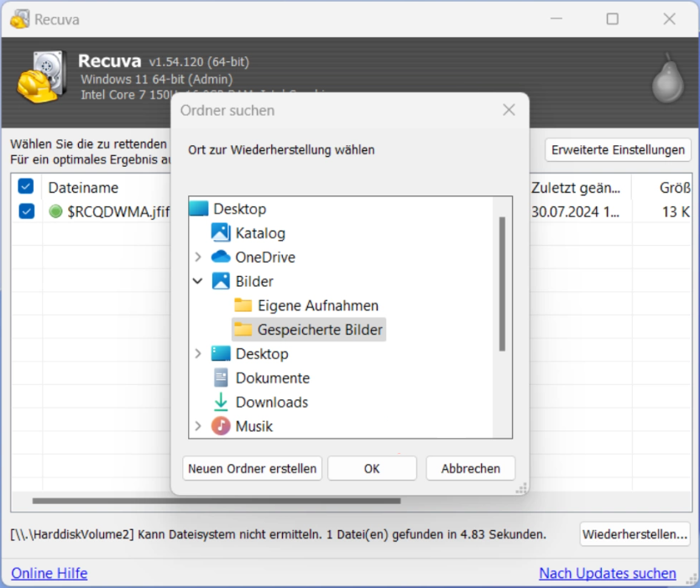Image resolution: width=700 pixels, height=588 pixels.
Task: Toggle the select-all checkbox beside Dateiname
Action: coord(26,186)
